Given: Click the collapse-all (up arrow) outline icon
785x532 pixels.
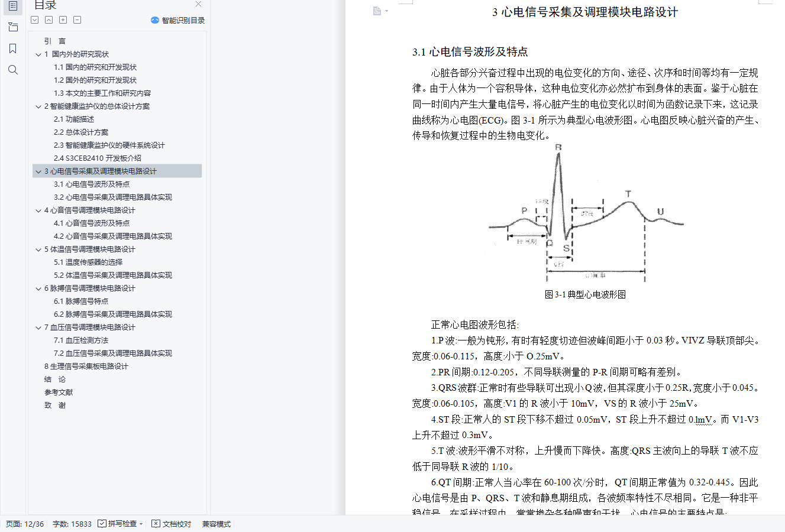Looking at the screenshot, I should click(x=49, y=20).
